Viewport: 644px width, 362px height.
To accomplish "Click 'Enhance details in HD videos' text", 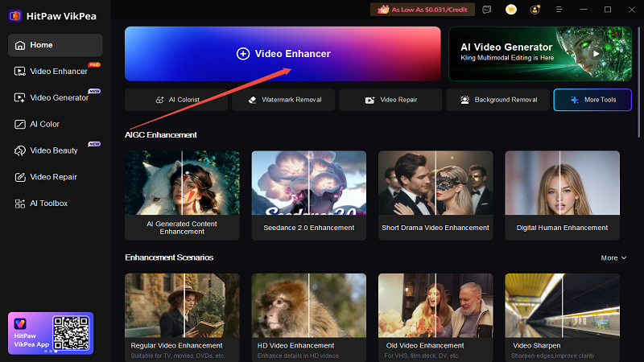I will (298, 356).
